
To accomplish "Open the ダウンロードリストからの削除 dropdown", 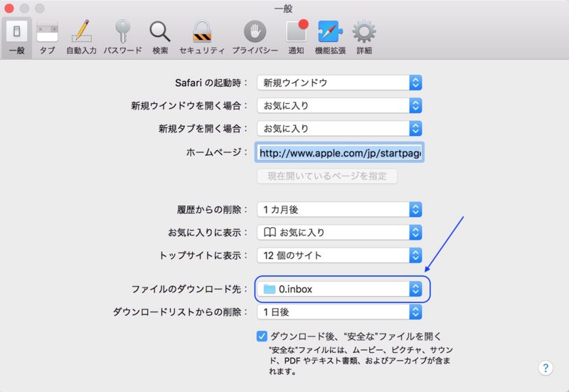I will 339,312.
